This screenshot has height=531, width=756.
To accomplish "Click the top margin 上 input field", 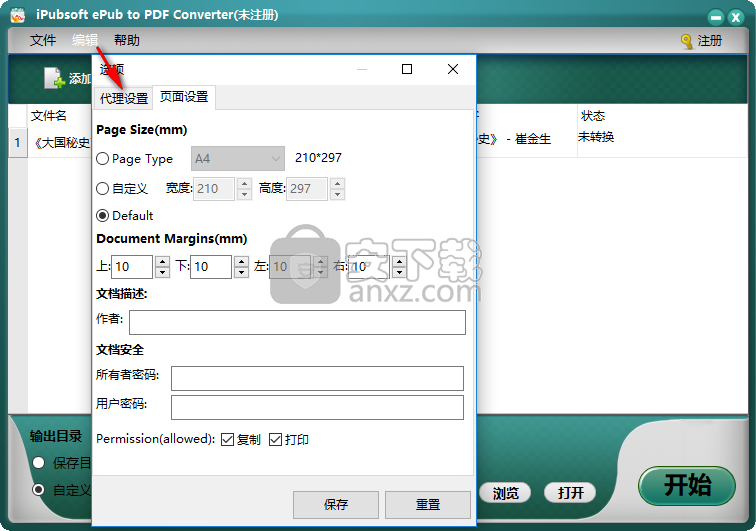I will point(132,267).
